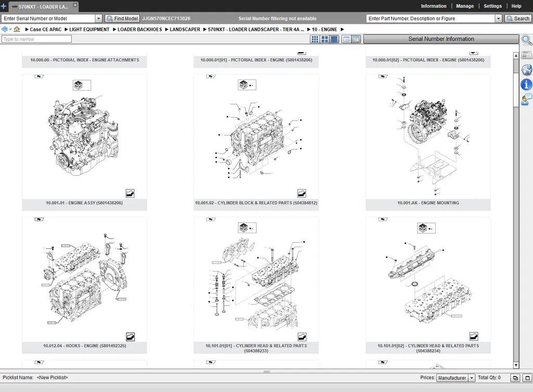The height and width of the screenshot is (392, 533).
Task: Open the news icon in right sidebar
Action: pos(527,55)
